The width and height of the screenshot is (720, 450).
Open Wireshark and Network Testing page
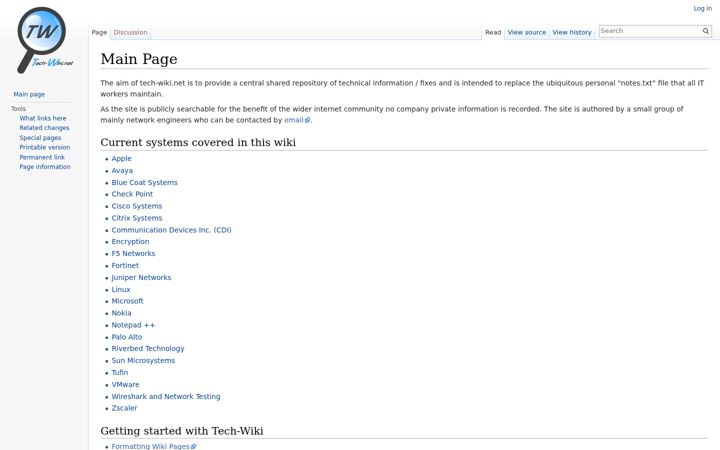166,396
